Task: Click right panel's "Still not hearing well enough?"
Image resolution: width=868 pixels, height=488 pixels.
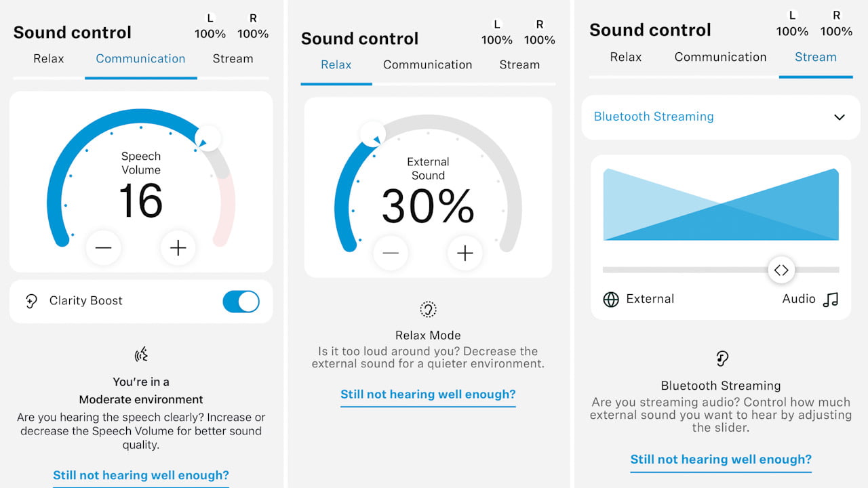Action: (721, 460)
